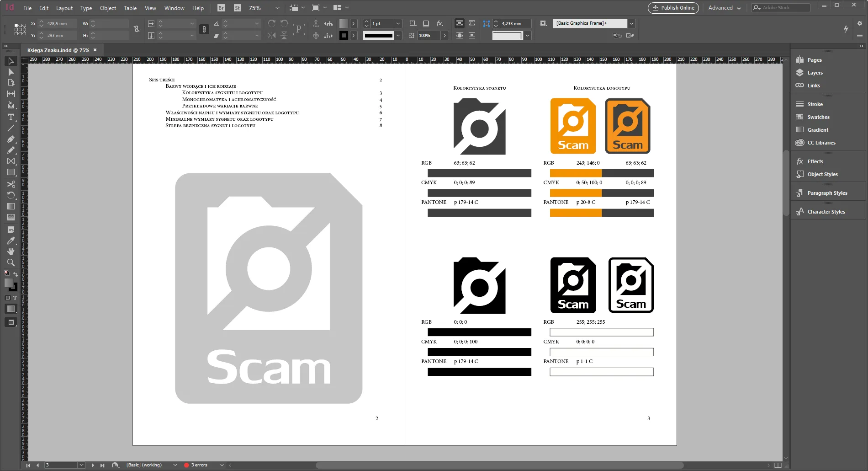Select the Hand tool
This screenshot has height=471, width=868.
coord(11,252)
